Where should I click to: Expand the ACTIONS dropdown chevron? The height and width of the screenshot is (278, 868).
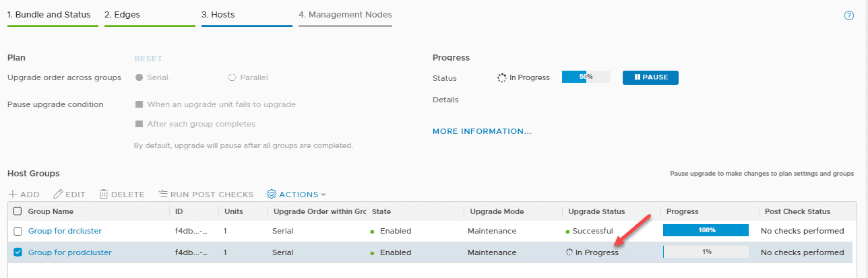point(323,195)
